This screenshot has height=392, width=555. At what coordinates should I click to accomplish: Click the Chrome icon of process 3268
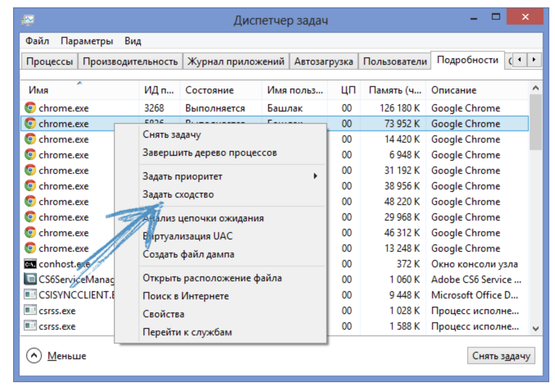tap(30, 108)
